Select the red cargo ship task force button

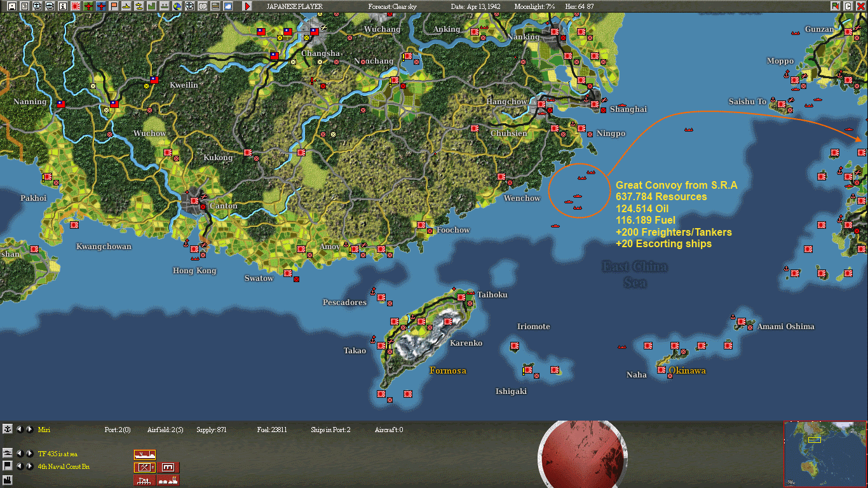pyautogui.click(x=145, y=455)
